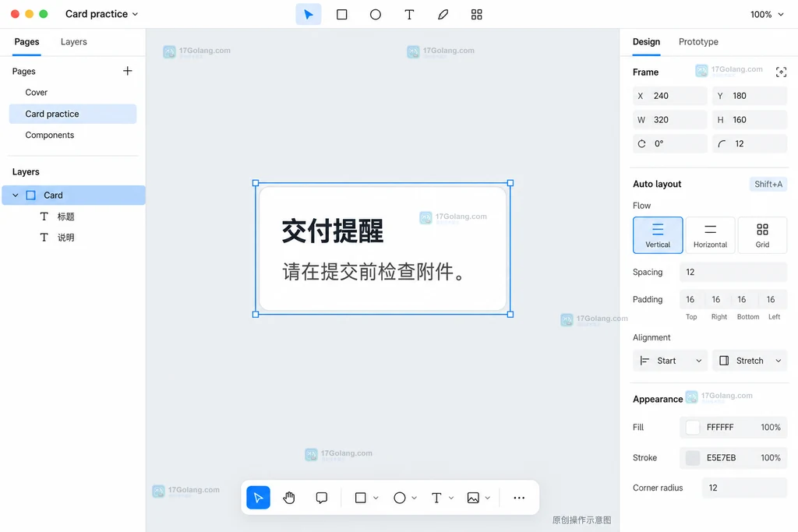Click the Shift+A auto layout button
This screenshot has width=798, height=532.
[768, 184]
